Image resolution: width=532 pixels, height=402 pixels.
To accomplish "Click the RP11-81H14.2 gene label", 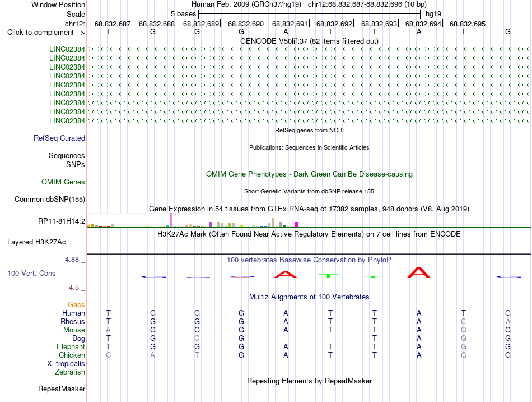I will [x=62, y=221].
